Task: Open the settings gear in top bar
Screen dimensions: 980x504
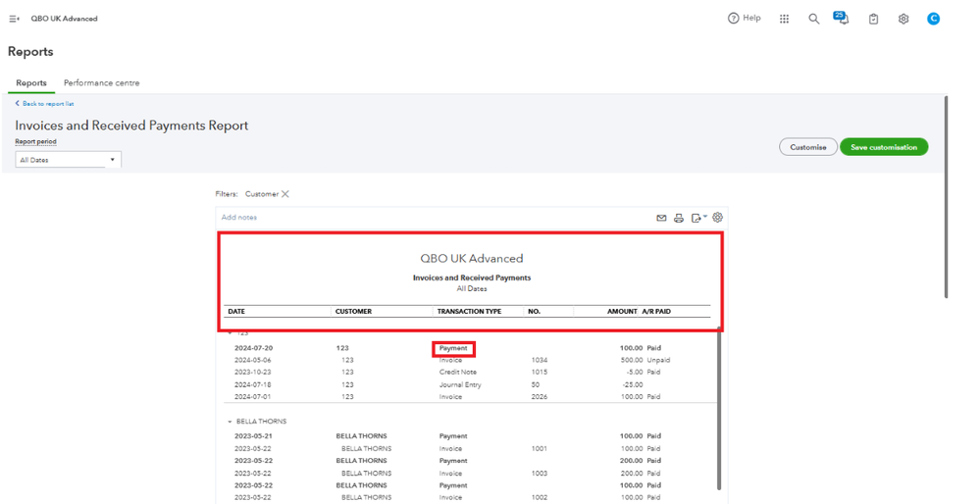Action: click(903, 19)
